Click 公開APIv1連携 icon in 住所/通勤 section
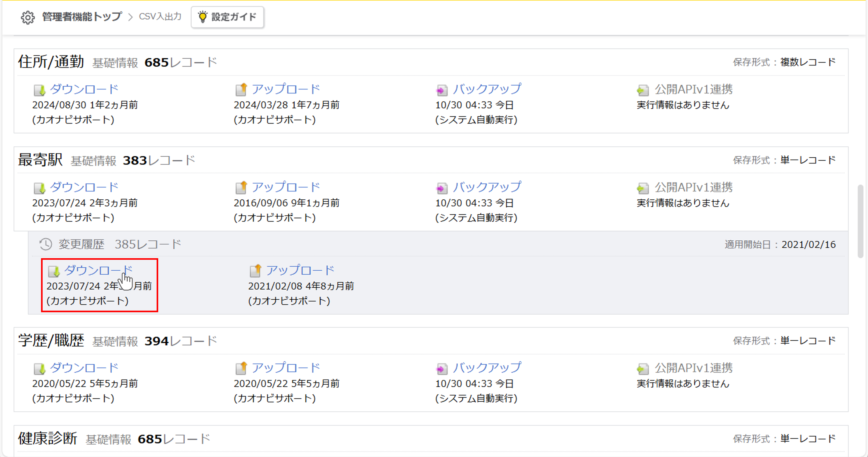The width and height of the screenshot is (868, 457). (643, 90)
